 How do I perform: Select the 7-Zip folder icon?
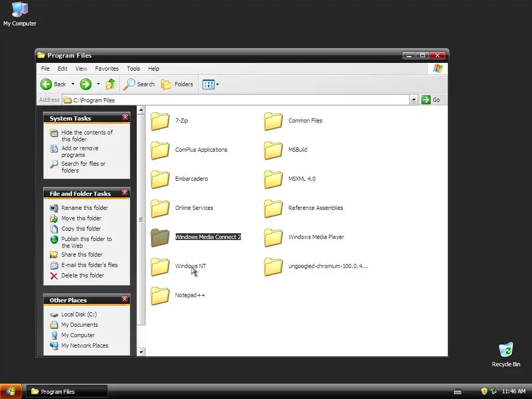pyautogui.click(x=160, y=121)
